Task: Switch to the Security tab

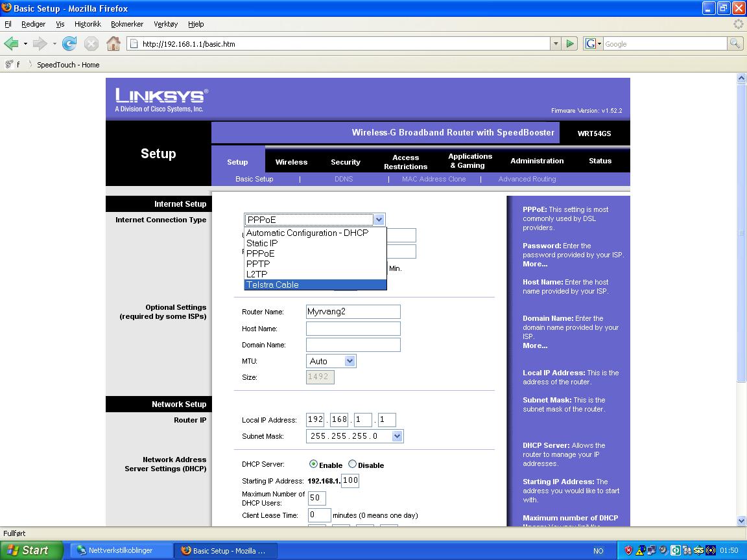Action: click(x=346, y=162)
